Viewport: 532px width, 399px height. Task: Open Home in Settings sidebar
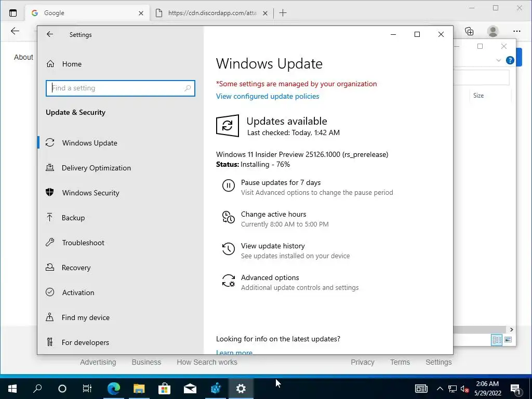[x=72, y=64]
